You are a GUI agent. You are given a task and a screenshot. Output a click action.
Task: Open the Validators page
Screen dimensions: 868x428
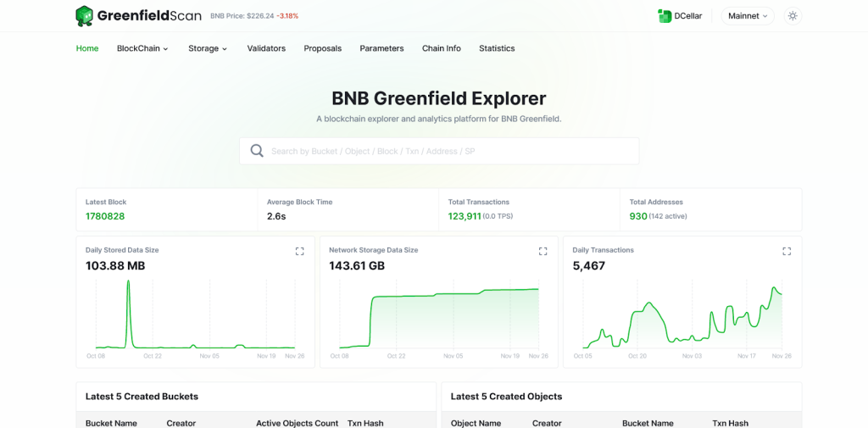pyautogui.click(x=266, y=48)
